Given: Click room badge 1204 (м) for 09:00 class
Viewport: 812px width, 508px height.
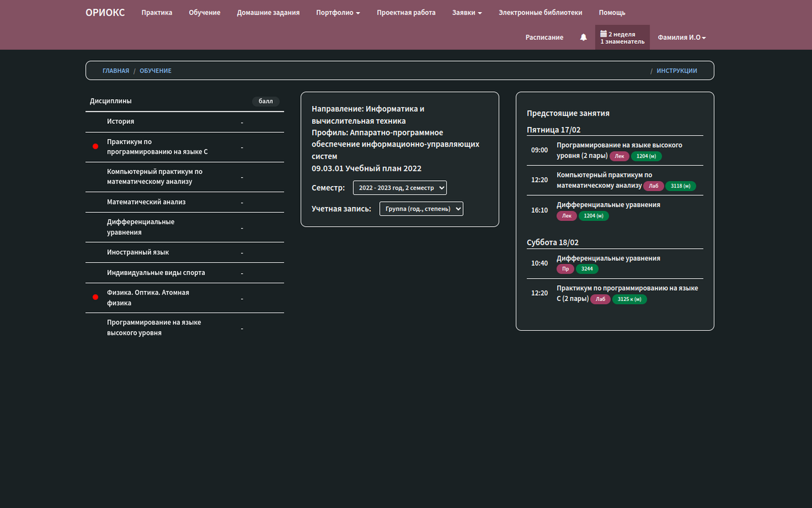Looking at the screenshot, I should click(646, 156).
